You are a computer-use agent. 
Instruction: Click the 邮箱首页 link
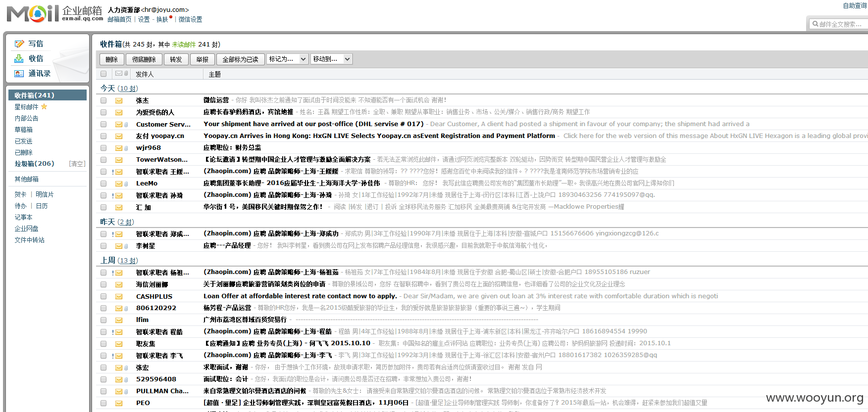(x=119, y=19)
